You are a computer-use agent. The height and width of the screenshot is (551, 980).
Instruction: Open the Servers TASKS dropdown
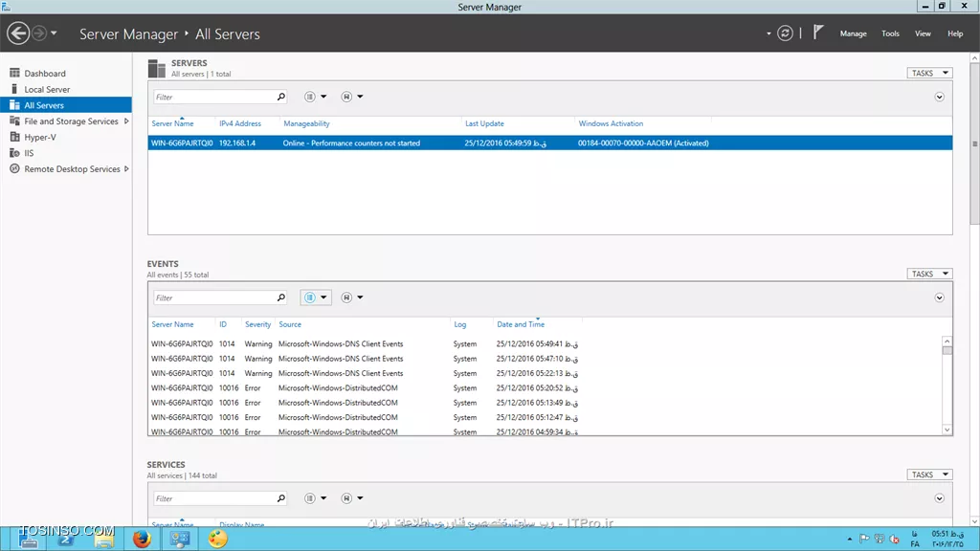(x=929, y=73)
